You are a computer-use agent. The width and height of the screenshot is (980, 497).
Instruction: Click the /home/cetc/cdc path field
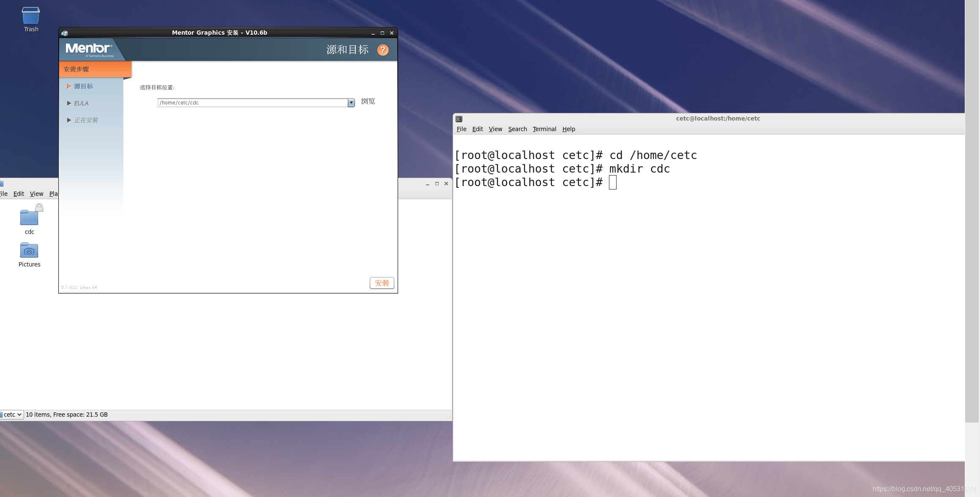pos(253,103)
